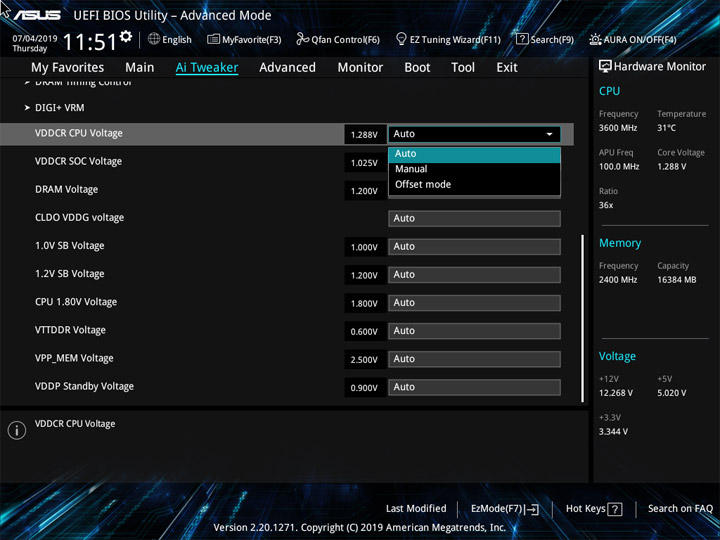Click the 11:51 clock display
The image size is (720, 540).
90,42
